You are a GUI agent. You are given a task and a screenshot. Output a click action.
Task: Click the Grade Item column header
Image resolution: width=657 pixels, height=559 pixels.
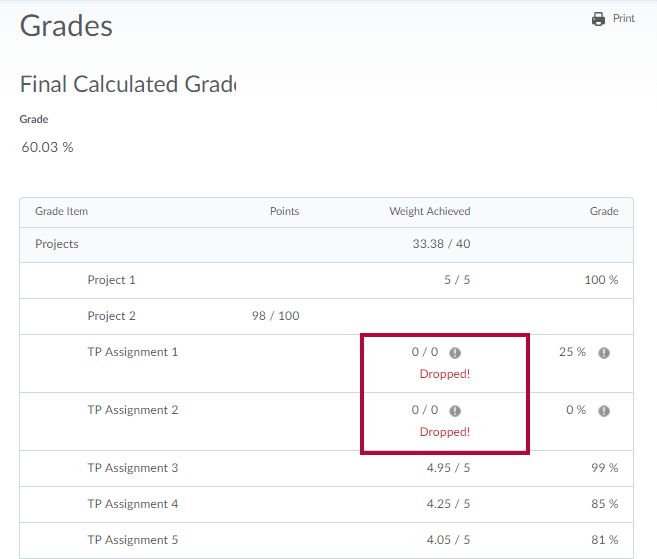click(62, 211)
